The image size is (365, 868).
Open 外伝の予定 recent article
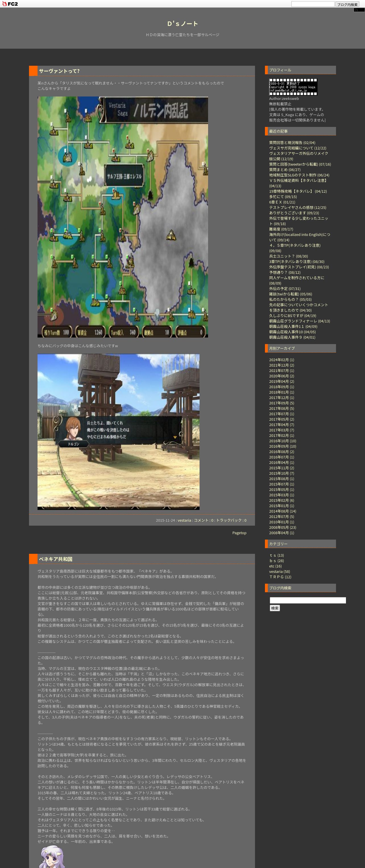coord(285,289)
